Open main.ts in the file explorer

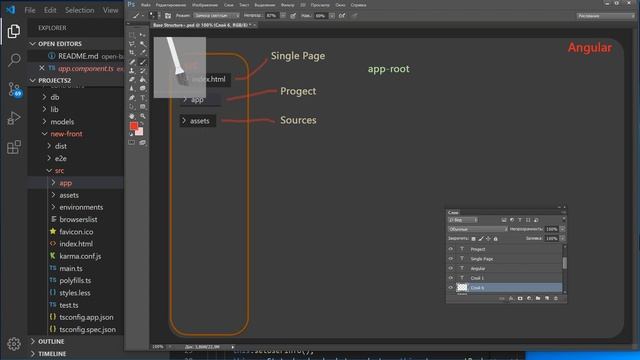(71, 269)
